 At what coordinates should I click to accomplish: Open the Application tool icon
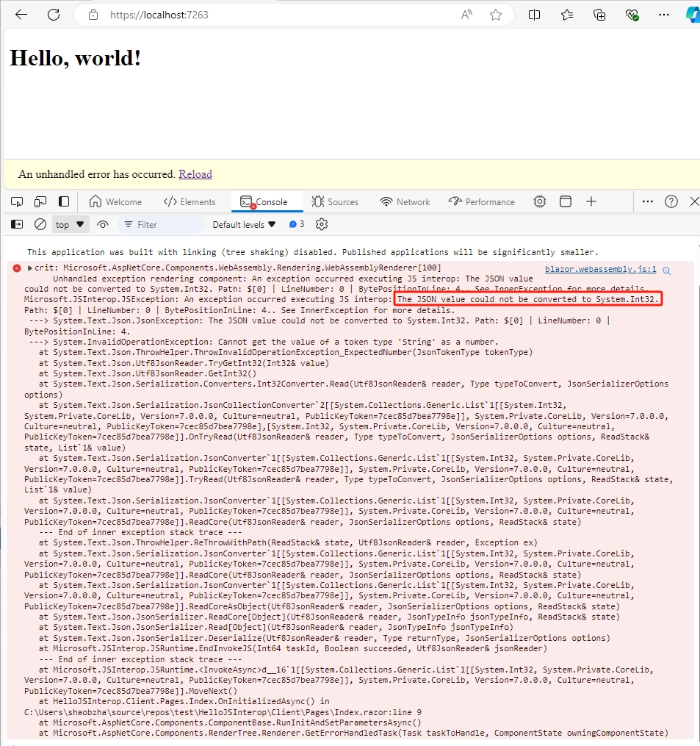point(566,201)
